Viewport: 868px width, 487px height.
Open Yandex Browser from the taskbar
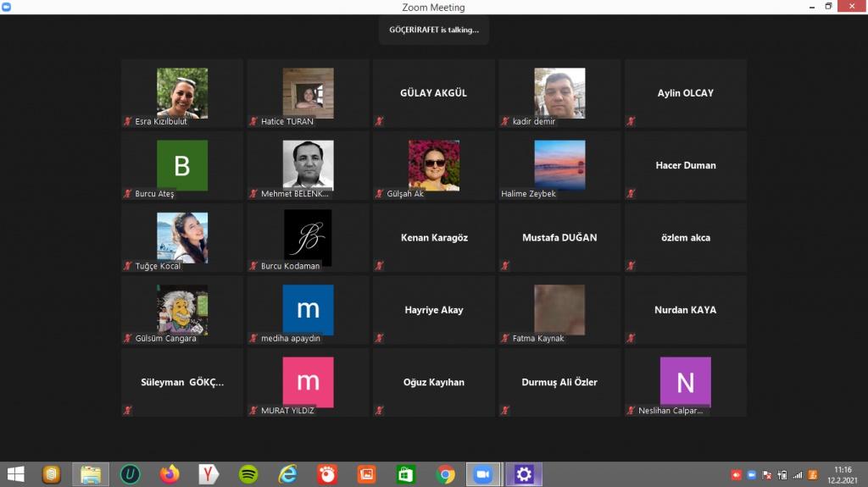pyautogui.click(x=209, y=474)
